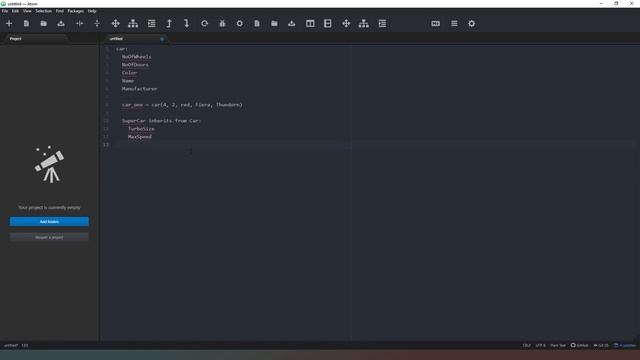Click the 'Car:' line of code
The width and height of the screenshot is (640, 360).
click(x=122, y=49)
